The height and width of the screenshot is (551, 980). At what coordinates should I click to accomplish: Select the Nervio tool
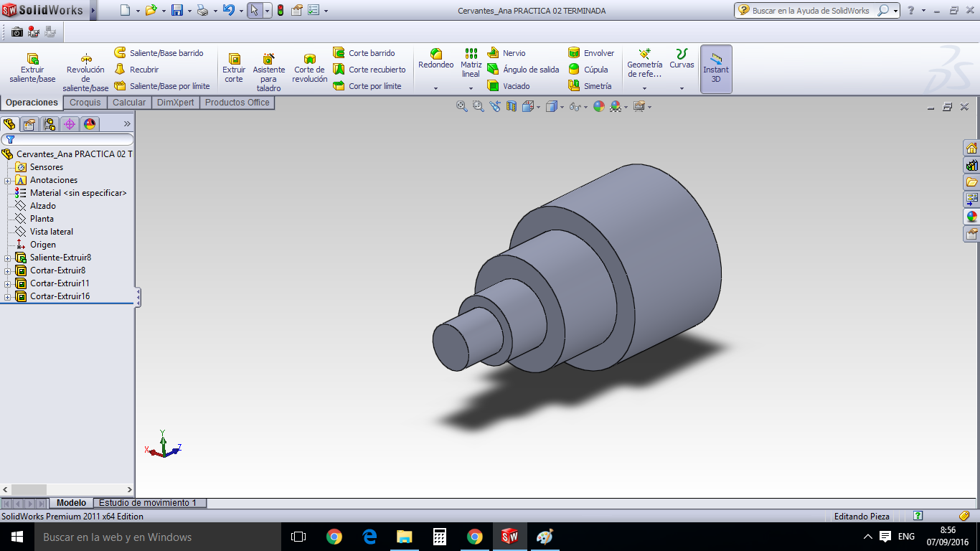click(514, 52)
